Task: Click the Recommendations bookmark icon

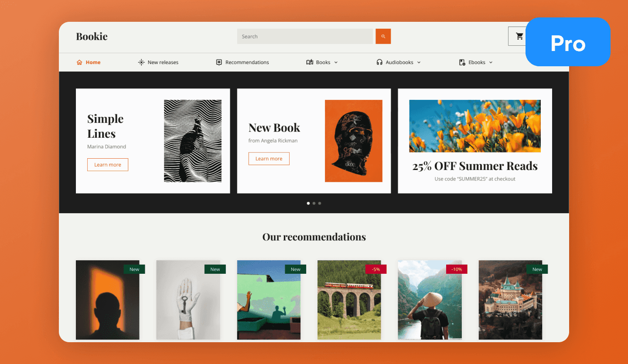Action: [x=219, y=62]
